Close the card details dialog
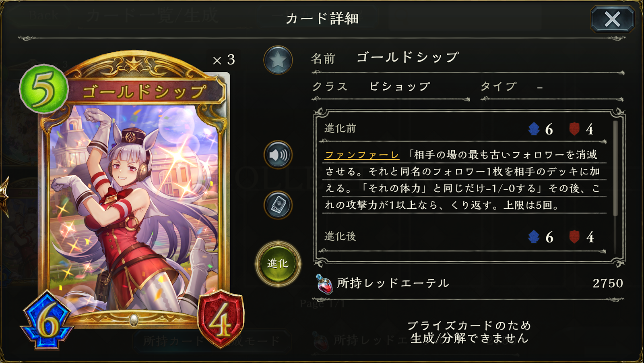This screenshot has width=644, height=363. [x=612, y=19]
